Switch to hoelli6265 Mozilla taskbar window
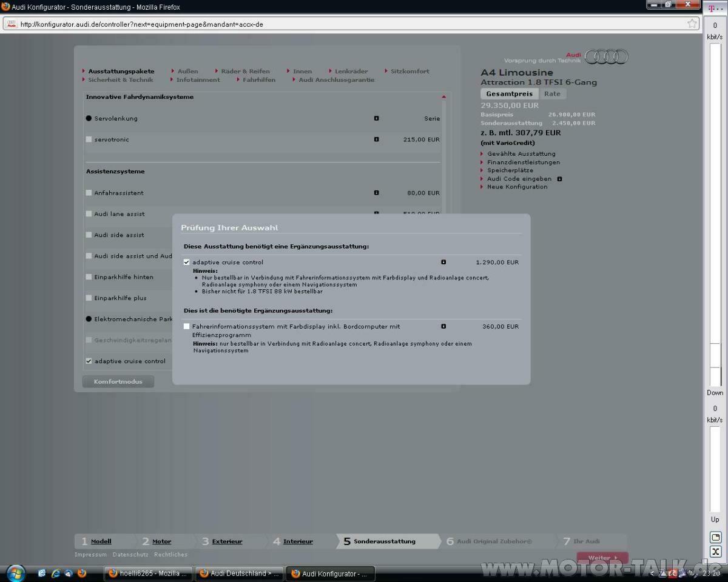The width and height of the screenshot is (728, 582). tap(149, 574)
